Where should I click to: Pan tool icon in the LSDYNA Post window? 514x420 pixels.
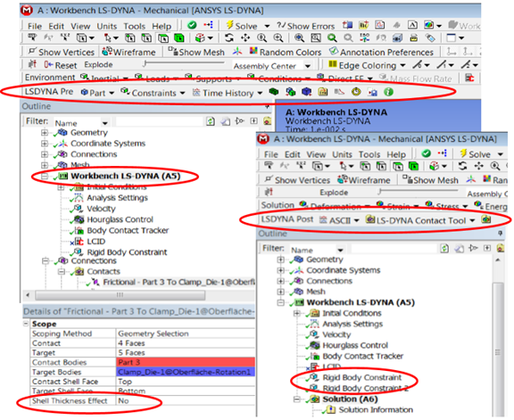[478, 166]
